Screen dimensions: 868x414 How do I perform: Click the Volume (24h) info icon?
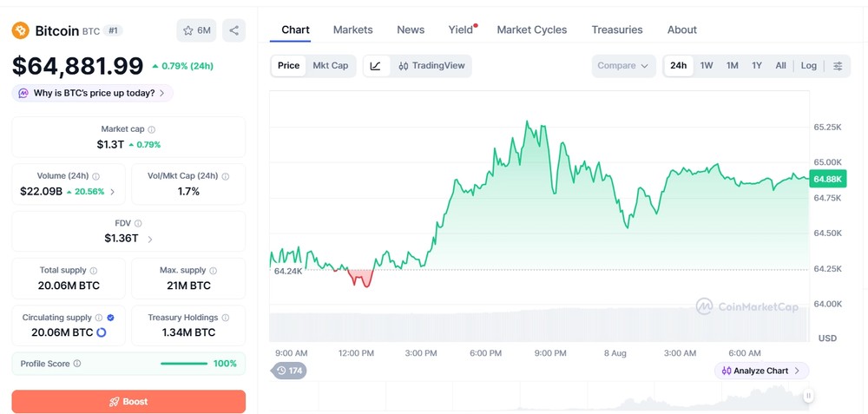[95, 176]
